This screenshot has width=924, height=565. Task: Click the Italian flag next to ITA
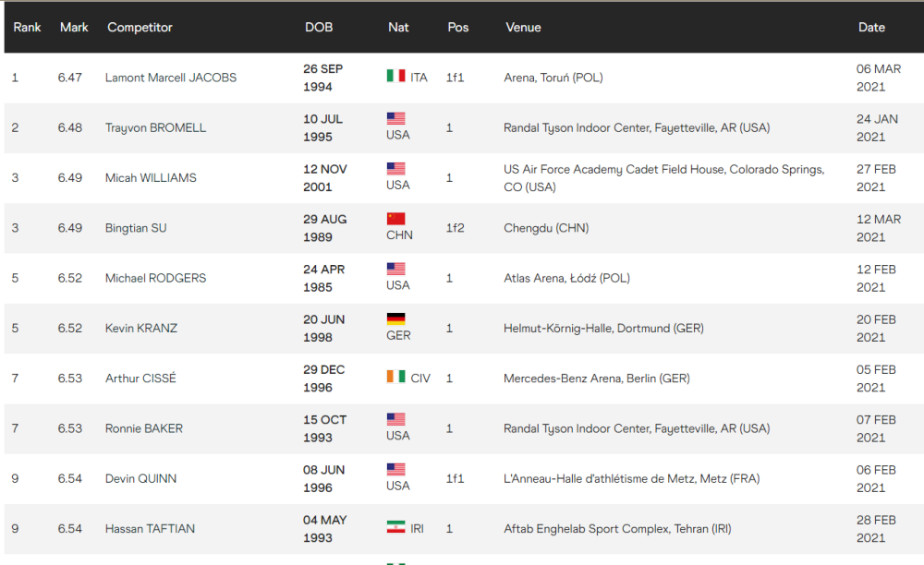(395, 76)
